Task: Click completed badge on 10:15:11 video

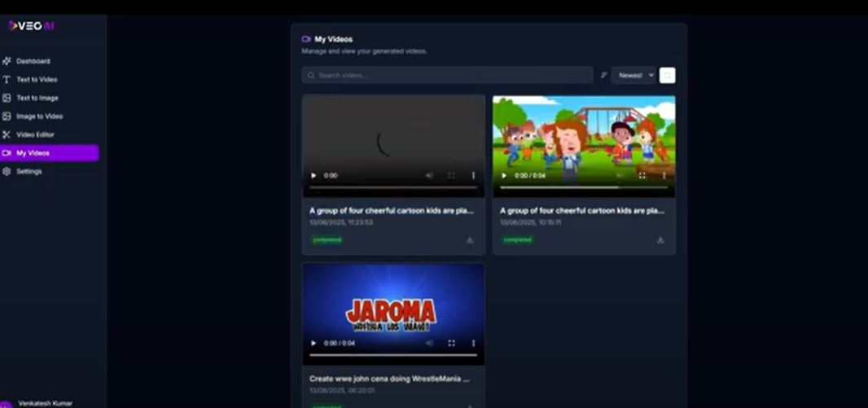Action: pyautogui.click(x=518, y=240)
